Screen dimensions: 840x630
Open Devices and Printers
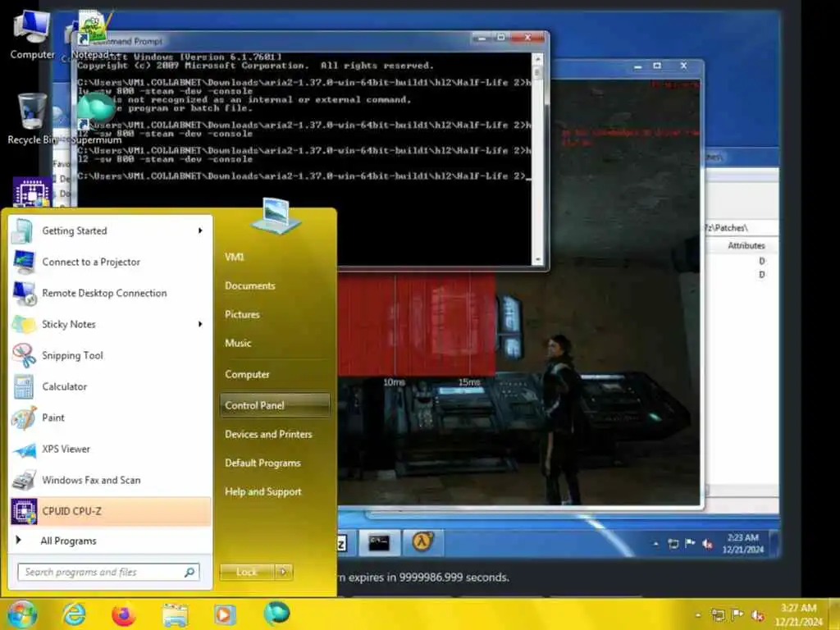[x=268, y=435]
